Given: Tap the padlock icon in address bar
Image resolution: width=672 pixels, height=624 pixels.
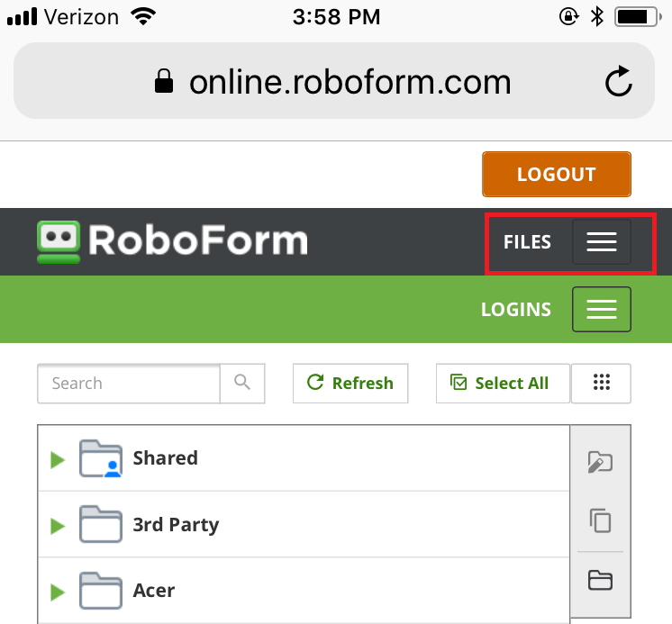Looking at the screenshot, I should pyautogui.click(x=164, y=81).
